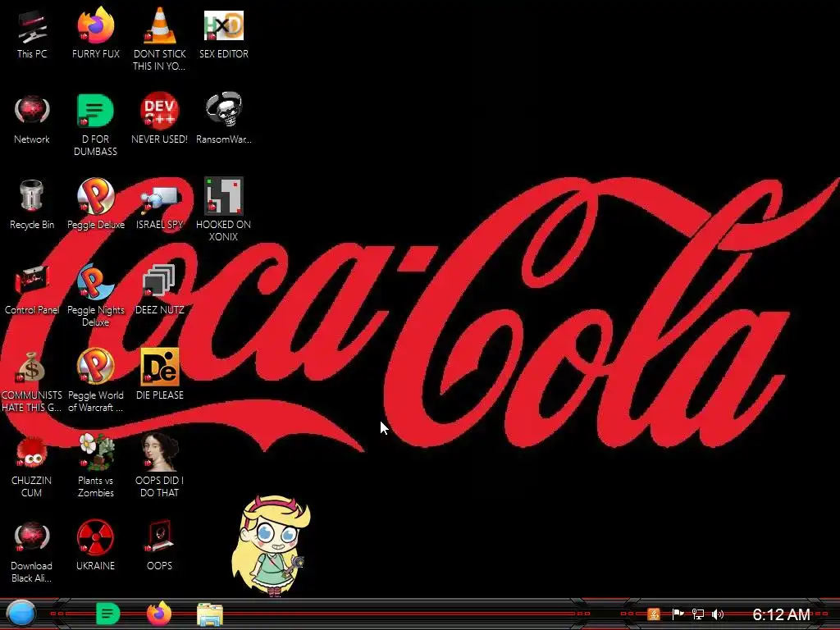The width and height of the screenshot is (840, 630).
Task: Click the ISRAEL SPY desktop shortcut
Action: [x=160, y=199]
